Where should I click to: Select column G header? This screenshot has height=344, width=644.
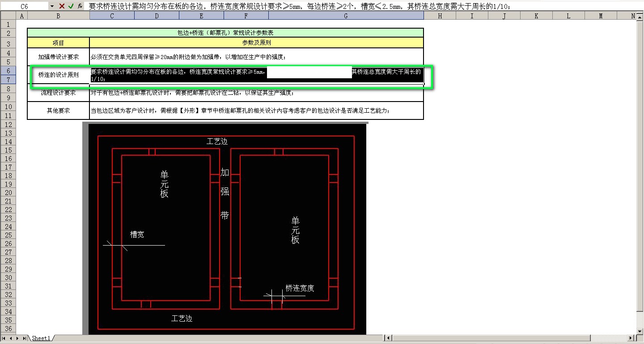click(346, 16)
